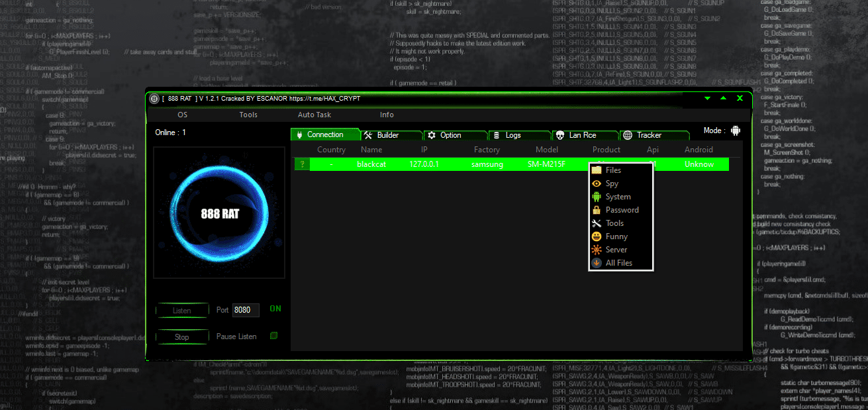Click the download arrow icon beside All Files
Viewport: 868px width, 410px height.
click(597, 263)
